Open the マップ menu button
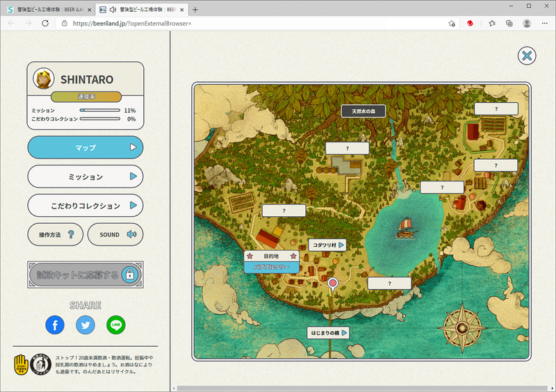Screen dimensions: 556x392 [x=85, y=147]
